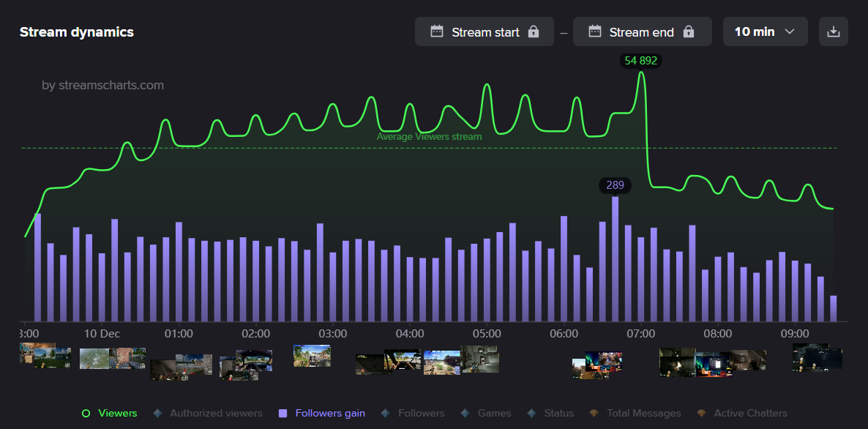Enable the Active Chatters legend item
The height and width of the screenshot is (429, 868).
(742, 413)
